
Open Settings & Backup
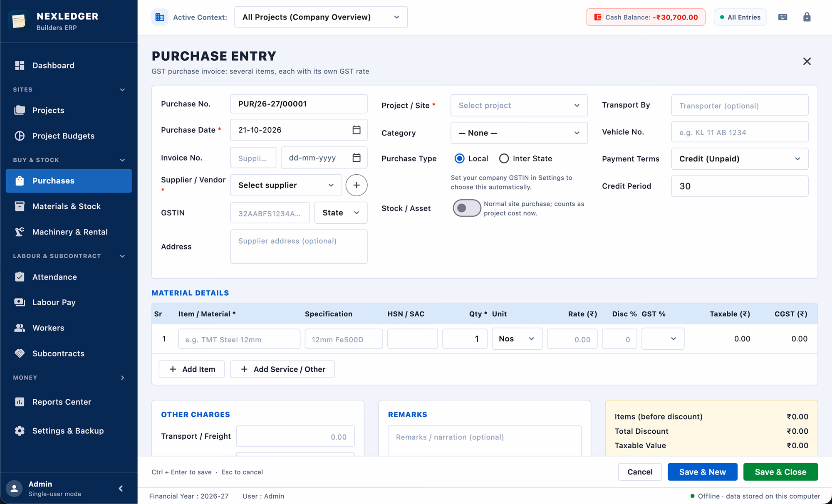[x=69, y=431]
